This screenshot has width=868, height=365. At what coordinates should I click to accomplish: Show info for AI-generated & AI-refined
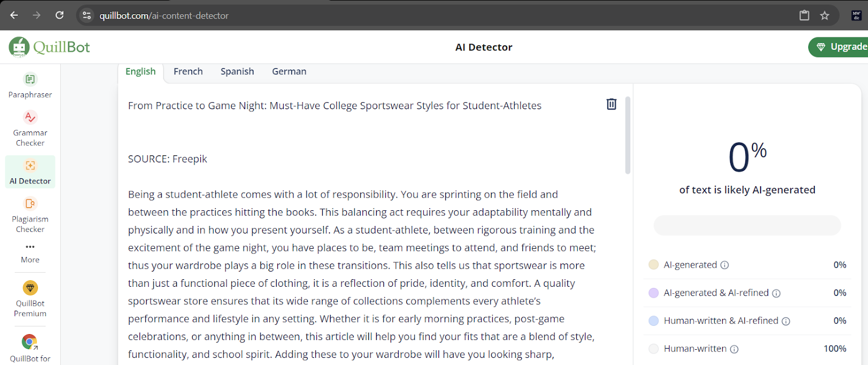point(776,293)
